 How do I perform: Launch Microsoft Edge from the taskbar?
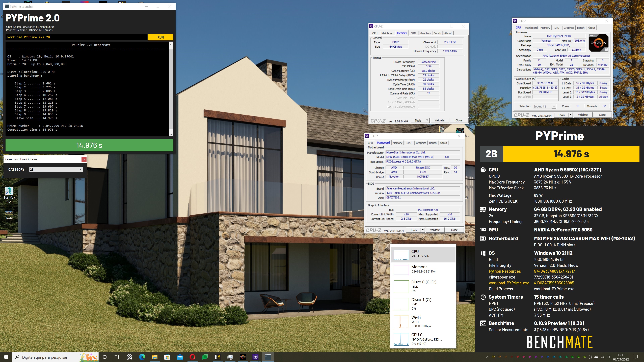pos(142,357)
